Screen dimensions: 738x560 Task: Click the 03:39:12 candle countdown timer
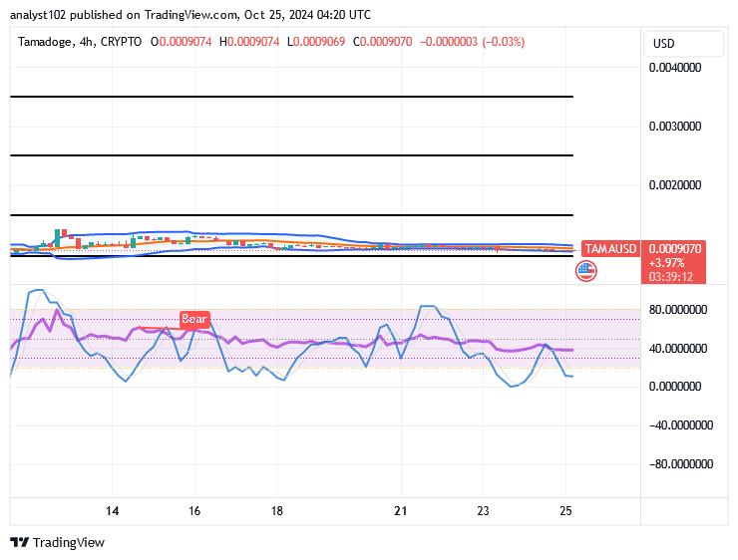point(671,276)
